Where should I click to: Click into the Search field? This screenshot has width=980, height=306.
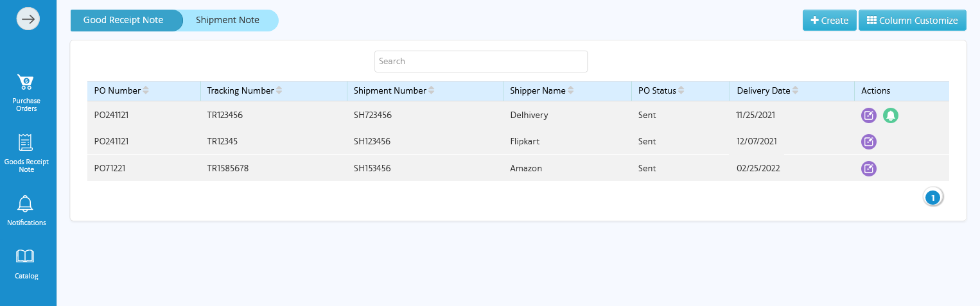[x=480, y=62]
